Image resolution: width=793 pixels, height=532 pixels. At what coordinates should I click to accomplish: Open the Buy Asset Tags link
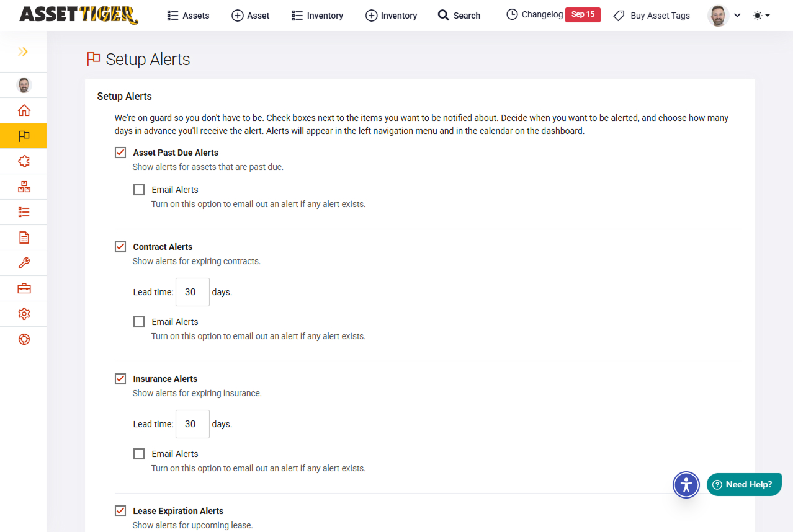(652, 16)
